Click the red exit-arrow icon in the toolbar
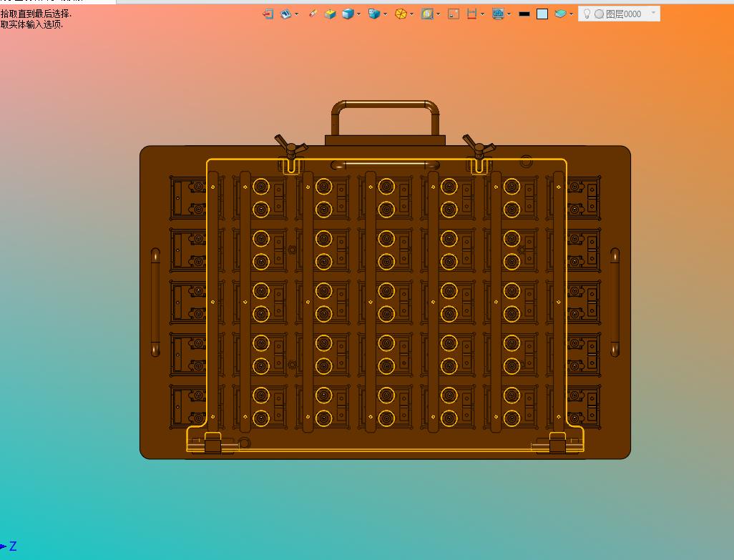The height and width of the screenshot is (560, 734). point(268,14)
